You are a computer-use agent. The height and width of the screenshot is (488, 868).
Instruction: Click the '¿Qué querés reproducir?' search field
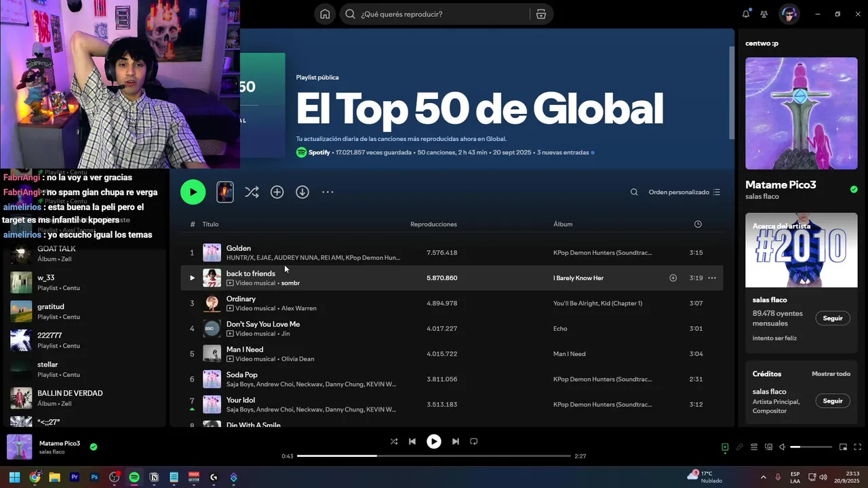point(434,14)
